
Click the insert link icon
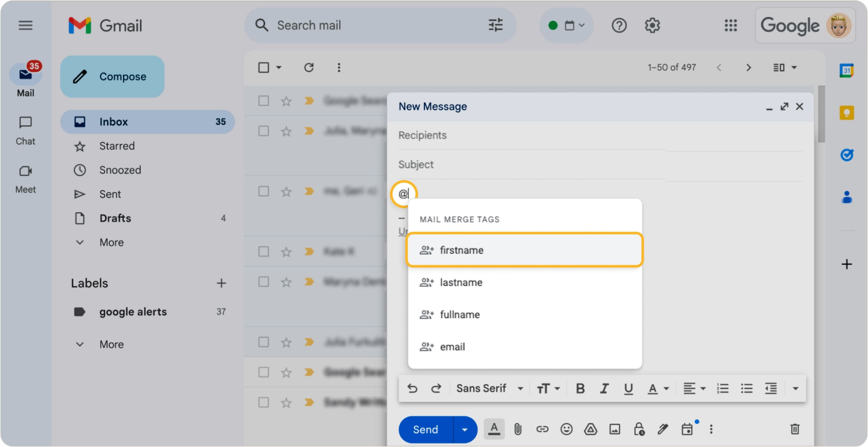542,429
